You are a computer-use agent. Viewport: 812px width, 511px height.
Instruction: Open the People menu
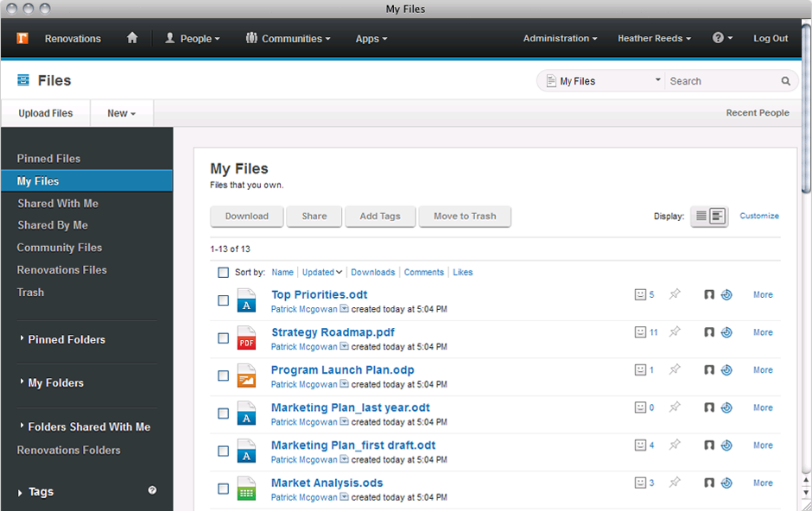(193, 38)
